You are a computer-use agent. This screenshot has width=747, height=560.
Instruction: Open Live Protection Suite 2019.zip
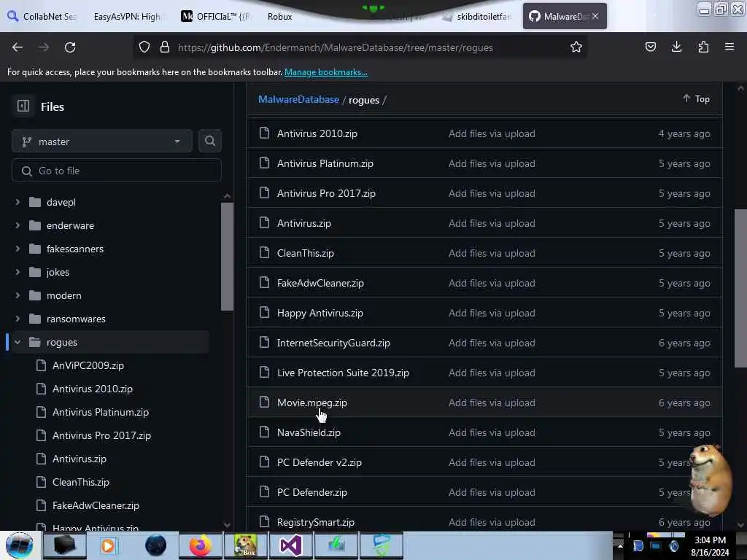[x=343, y=373]
